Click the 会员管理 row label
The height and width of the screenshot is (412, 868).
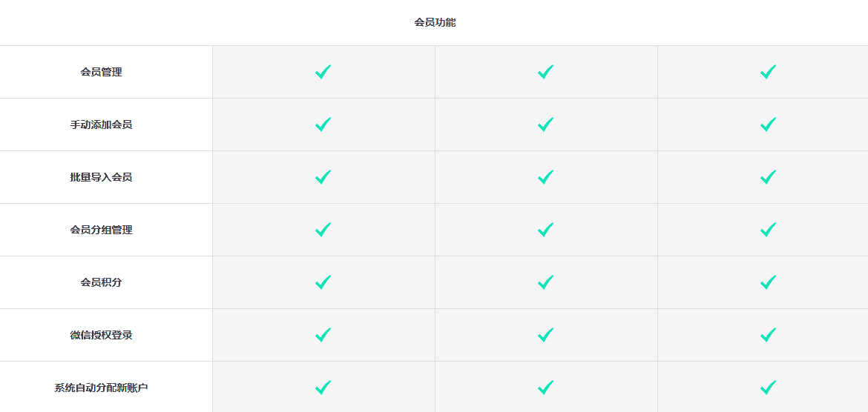pyautogui.click(x=102, y=72)
